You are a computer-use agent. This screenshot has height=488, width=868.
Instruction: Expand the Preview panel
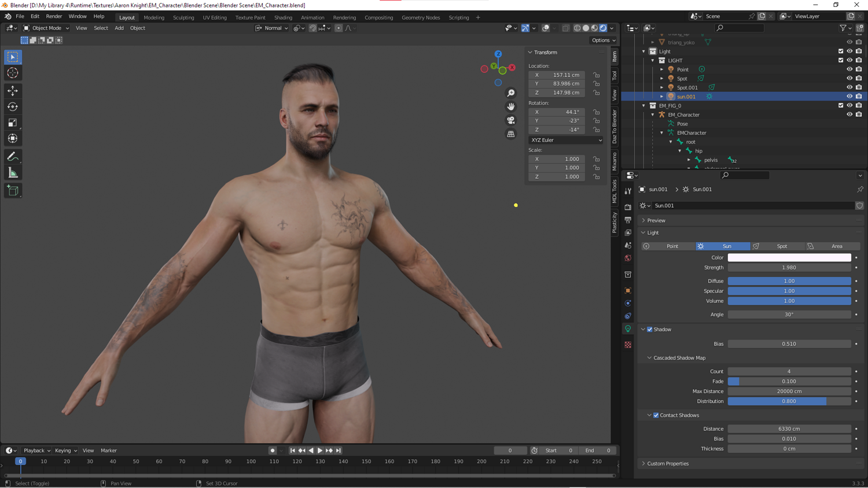656,220
